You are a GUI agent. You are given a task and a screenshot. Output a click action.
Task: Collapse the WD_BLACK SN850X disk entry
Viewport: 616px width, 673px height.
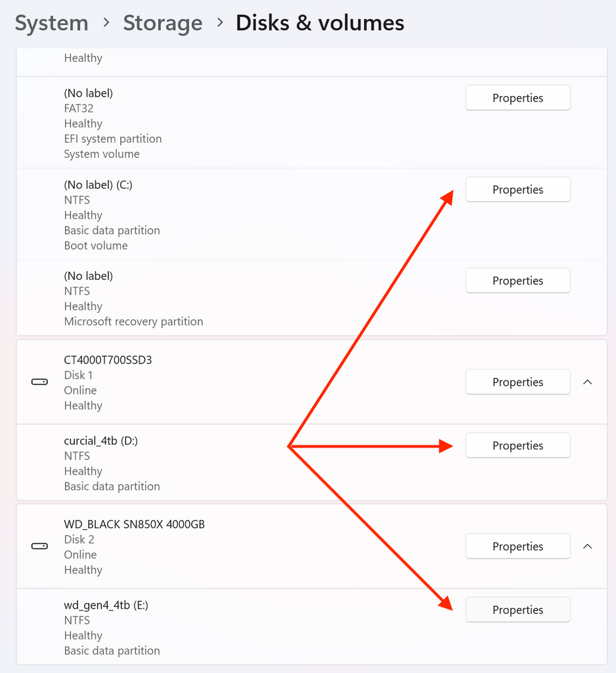point(587,546)
